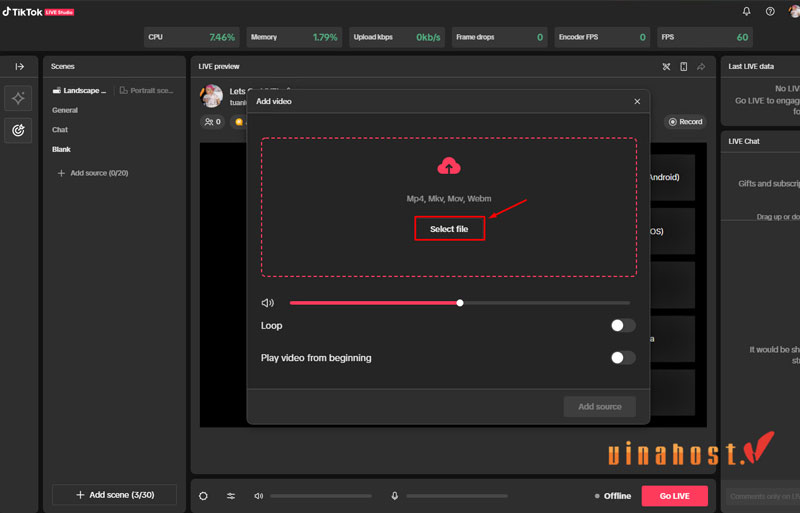Open the help question mark icon
The height and width of the screenshot is (513, 800).
pos(770,11)
